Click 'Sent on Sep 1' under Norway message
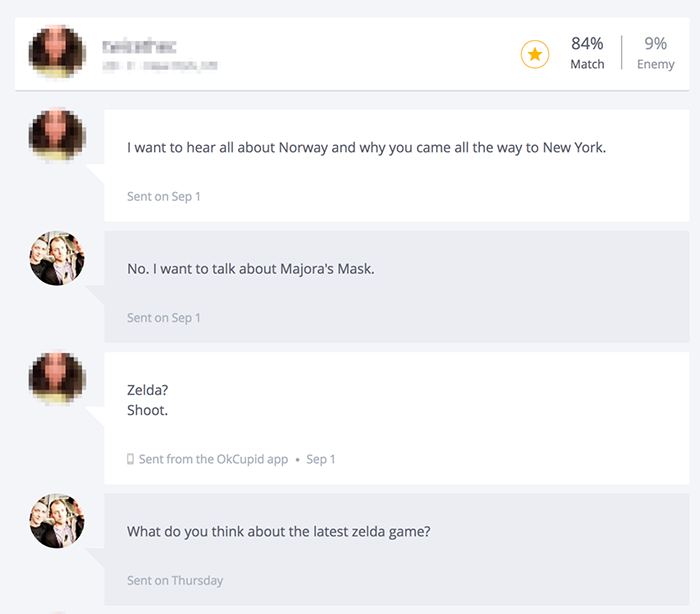Screen dimensions: 700x614 pyautogui.click(x=164, y=197)
